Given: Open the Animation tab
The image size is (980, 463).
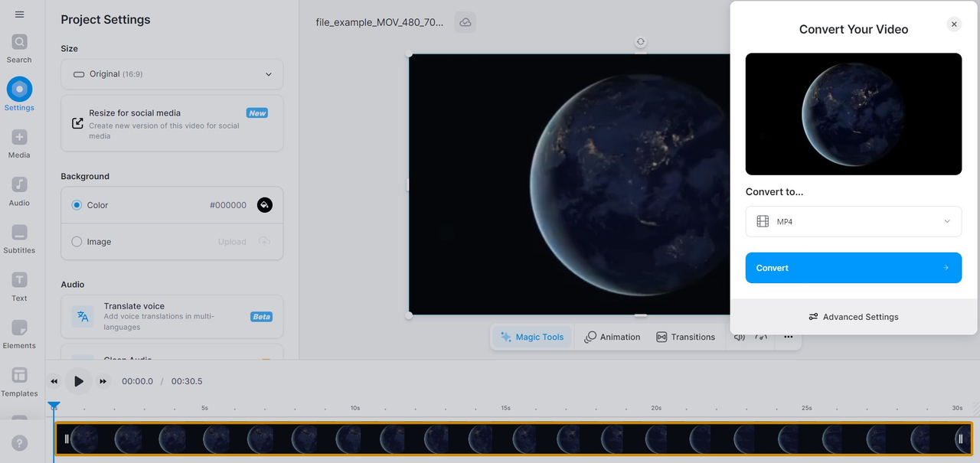Looking at the screenshot, I should (x=612, y=337).
